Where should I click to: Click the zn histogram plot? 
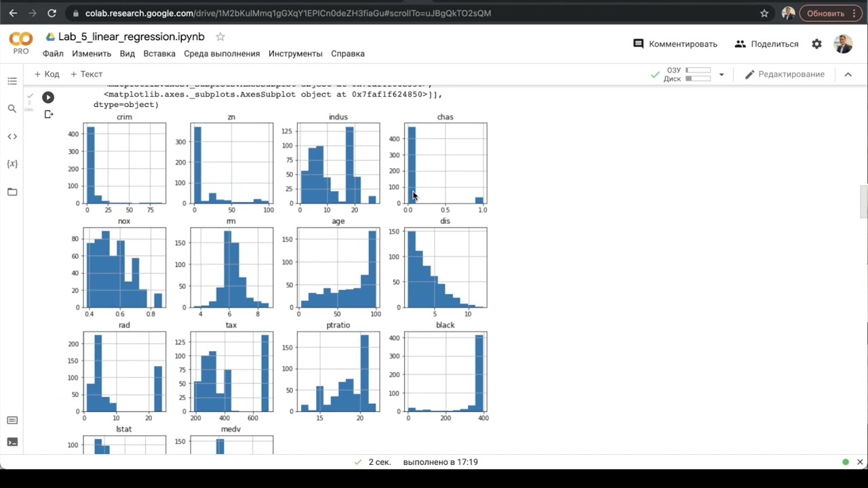[231, 163]
